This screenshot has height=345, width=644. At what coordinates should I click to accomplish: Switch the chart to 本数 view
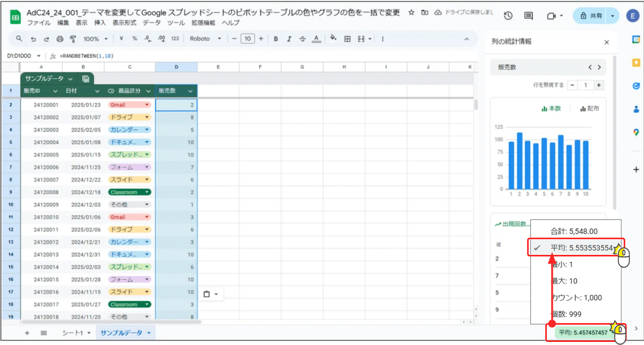pos(551,109)
